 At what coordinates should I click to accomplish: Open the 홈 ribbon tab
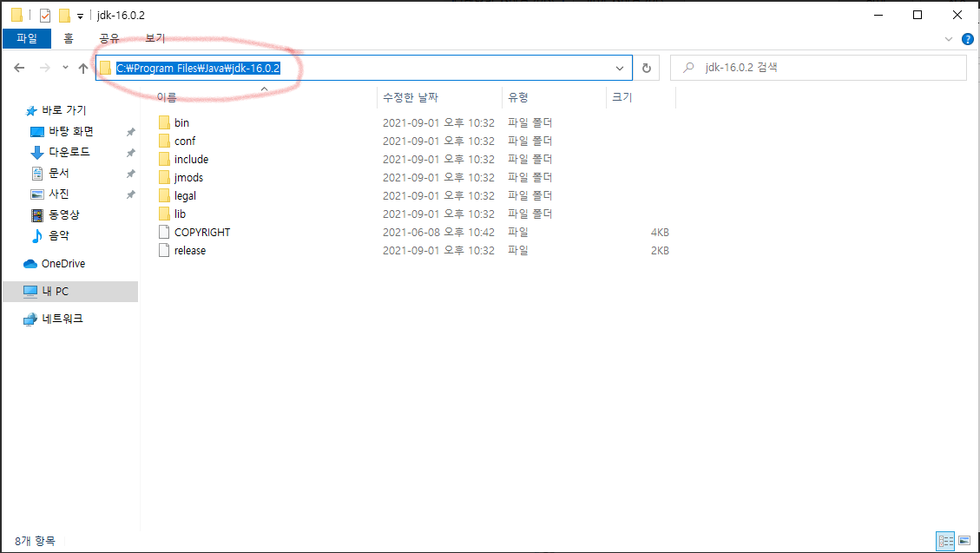(68, 38)
